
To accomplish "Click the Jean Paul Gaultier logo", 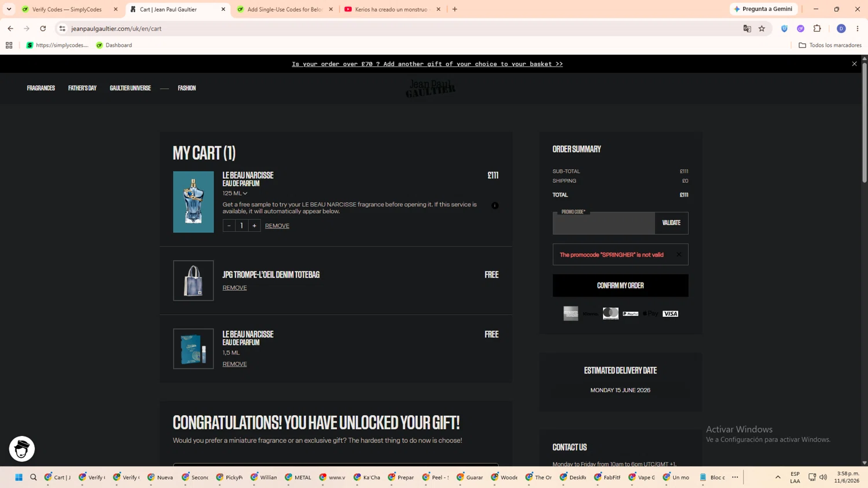I will click(x=431, y=88).
